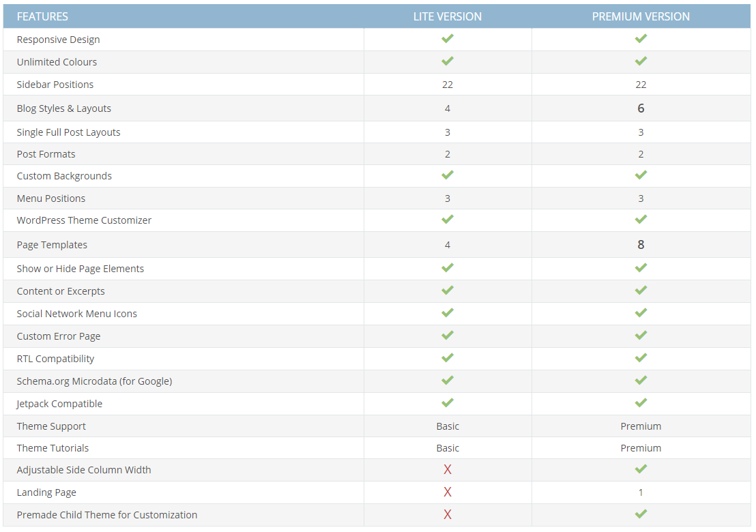Click red X for Adjustable Side Column Width
Screen dimensions: 756x532
coord(448,469)
